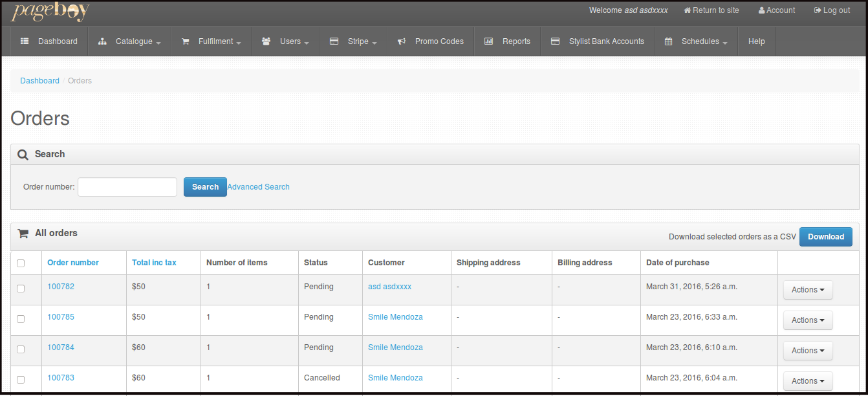
Task: Select the checkbox for order 100783
Action: pos(21,380)
